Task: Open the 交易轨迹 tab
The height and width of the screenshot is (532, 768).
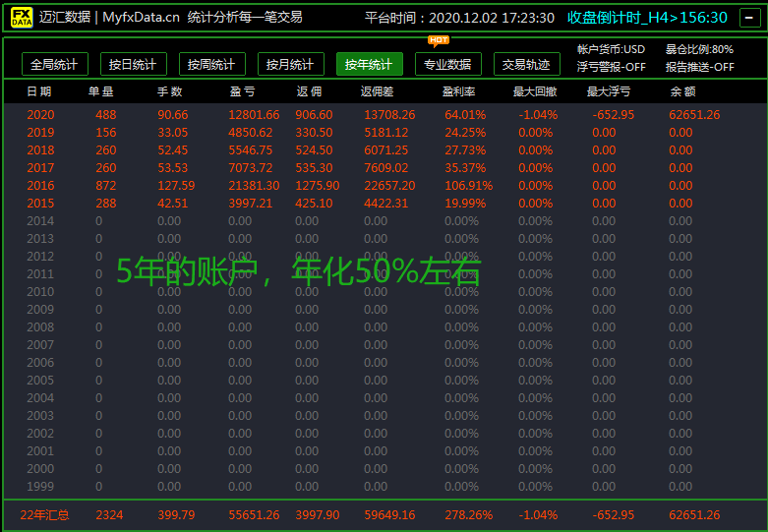Action: point(526,64)
